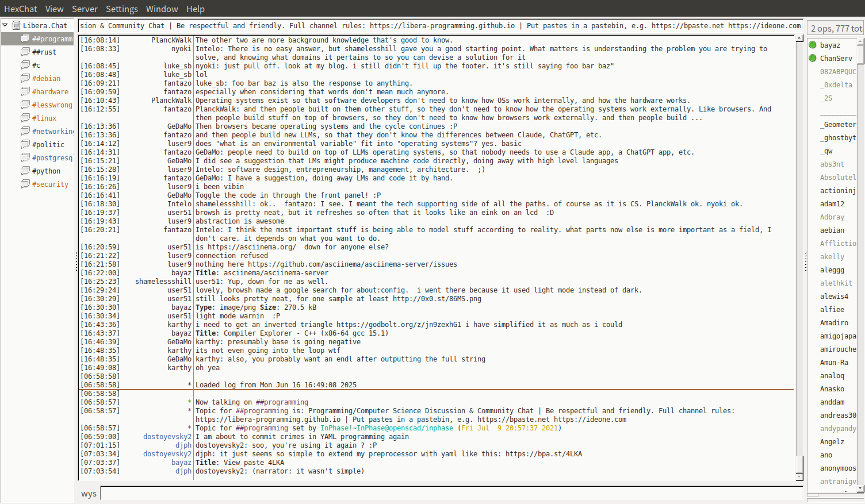Click the channel icon next to ##rust

[25, 52]
